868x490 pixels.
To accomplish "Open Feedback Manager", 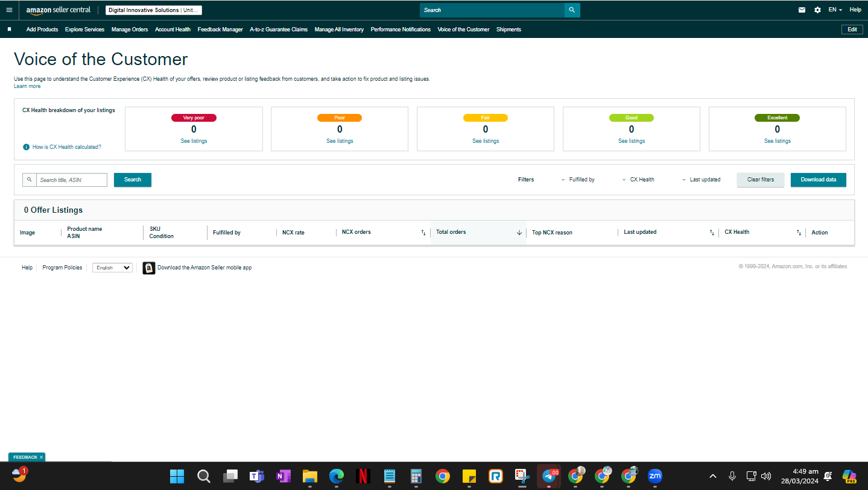I will click(220, 30).
